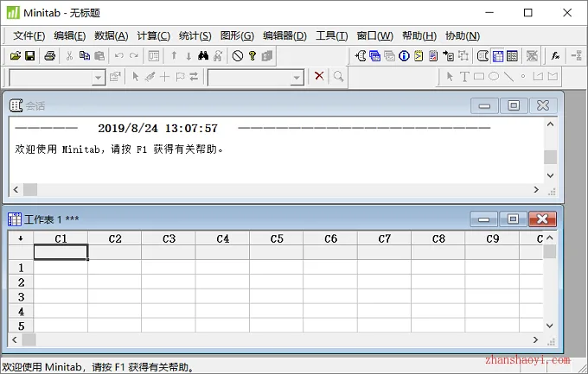Viewport: 588px width, 374px height.
Task: Select row 3 header in worksheet
Action: coord(21,297)
